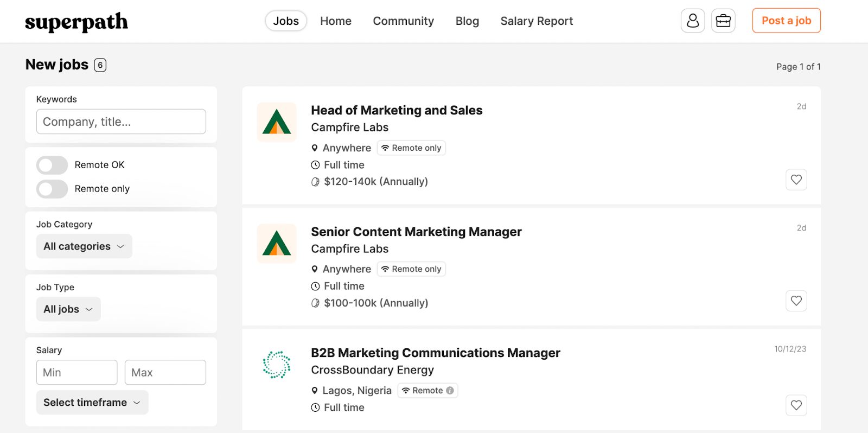Click the New jobs count badge 6

pyautogui.click(x=100, y=65)
